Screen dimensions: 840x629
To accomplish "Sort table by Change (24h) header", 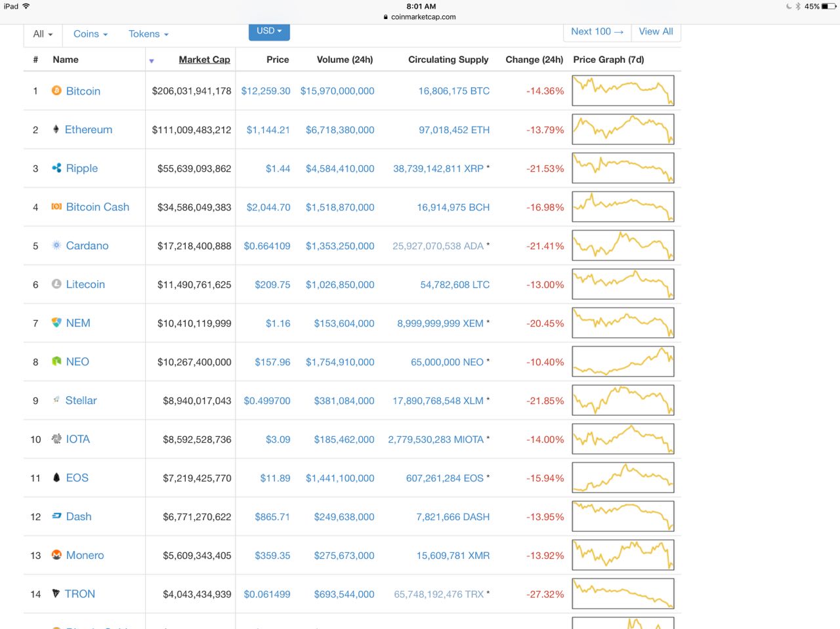I will [534, 60].
